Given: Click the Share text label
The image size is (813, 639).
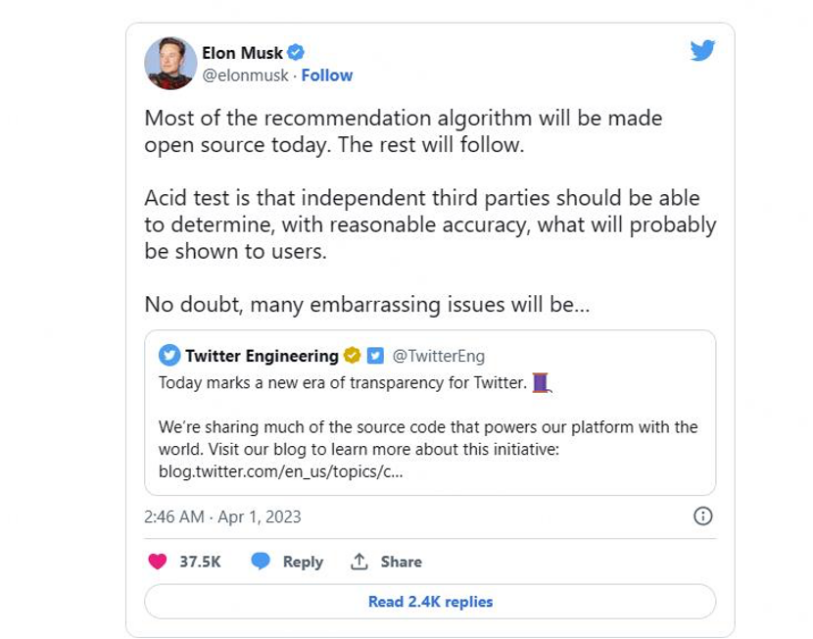Looking at the screenshot, I should pos(401,562).
